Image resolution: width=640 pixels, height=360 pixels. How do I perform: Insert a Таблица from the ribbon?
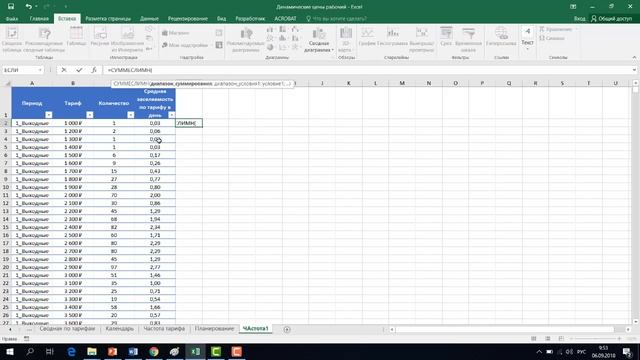[76, 37]
